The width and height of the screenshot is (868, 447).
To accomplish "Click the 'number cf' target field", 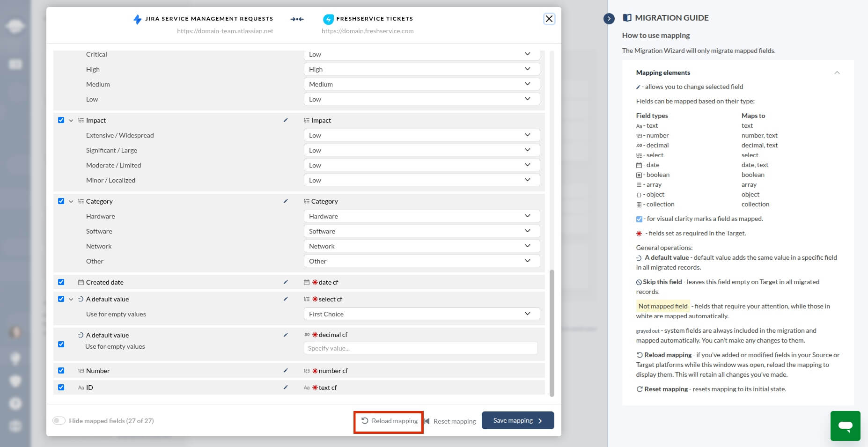I will (333, 371).
